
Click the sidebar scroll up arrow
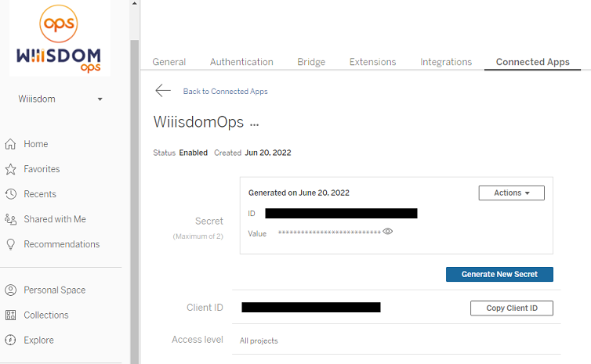135,3
